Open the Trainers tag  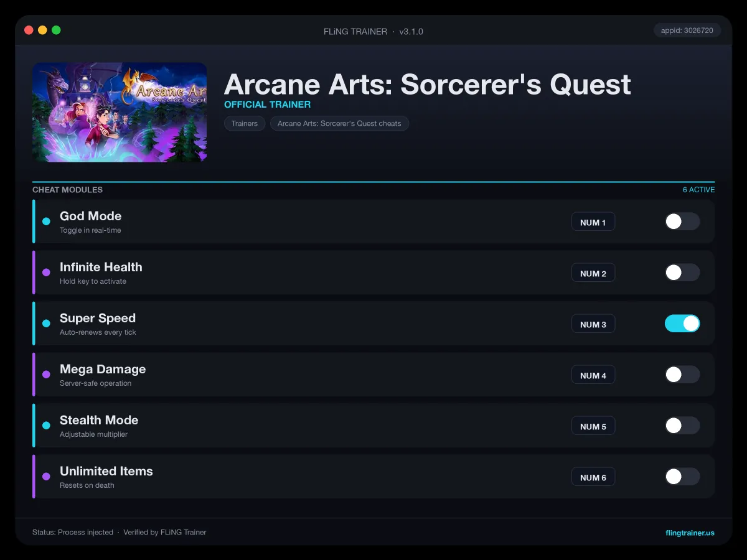pyautogui.click(x=245, y=123)
